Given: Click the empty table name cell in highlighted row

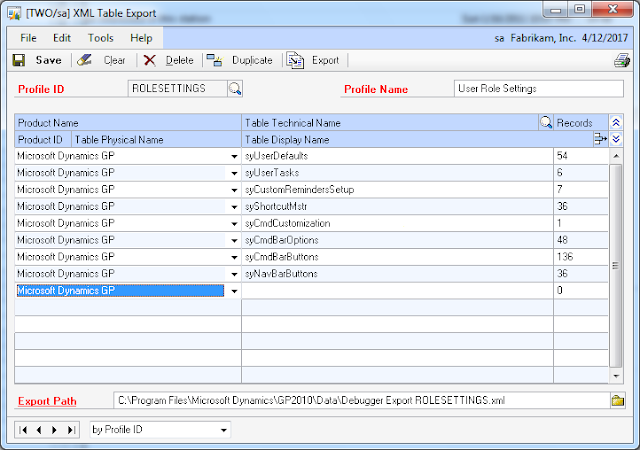Looking at the screenshot, I should pos(397,291).
